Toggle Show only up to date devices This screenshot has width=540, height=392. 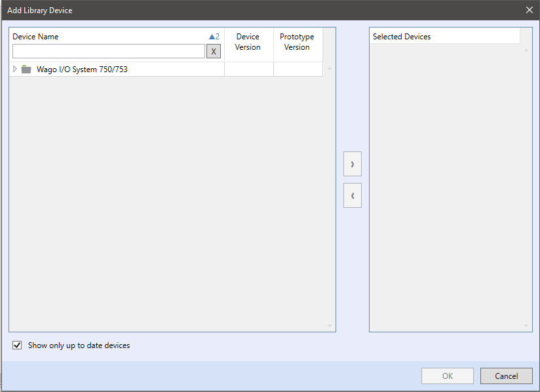pyautogui.click(x=18, y=345)
